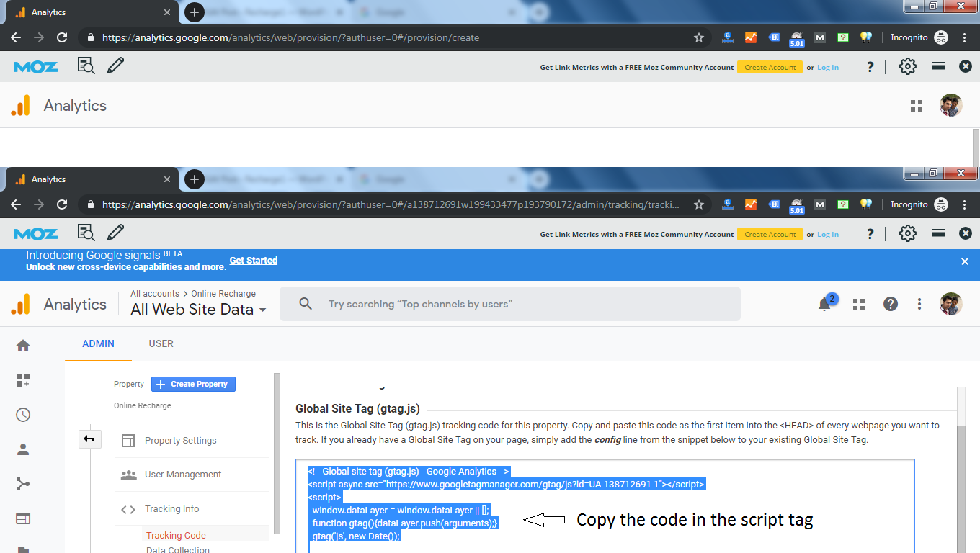Click the Log In link in lower MozBar
This screenshot has height=553, width=980.
coord(828,234)
